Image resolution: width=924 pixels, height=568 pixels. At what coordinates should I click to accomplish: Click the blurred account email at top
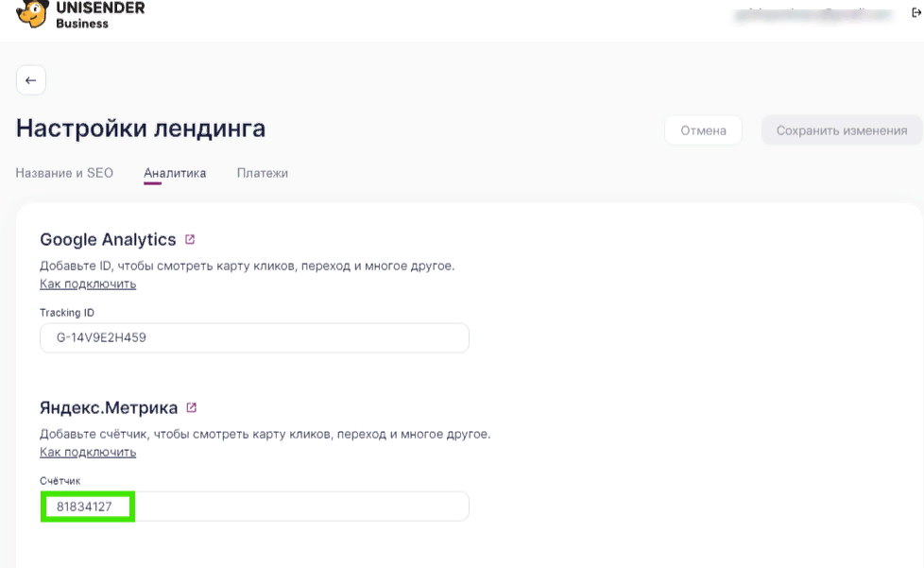813,14
